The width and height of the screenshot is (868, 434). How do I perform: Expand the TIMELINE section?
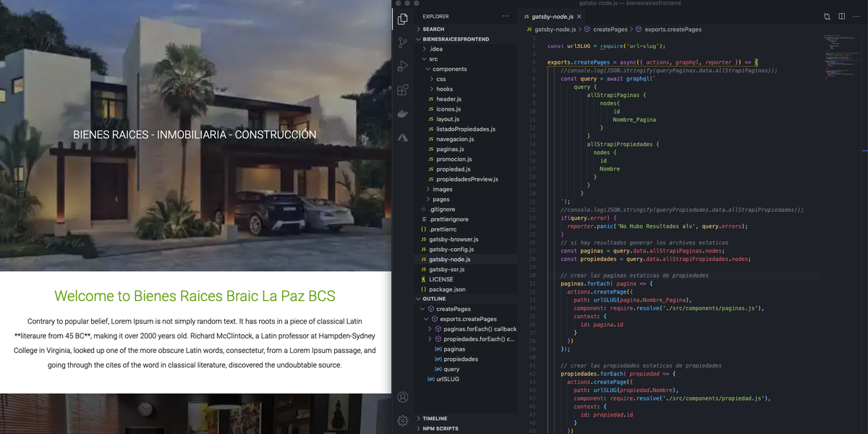pyautogui.click(x=467, y=418)
